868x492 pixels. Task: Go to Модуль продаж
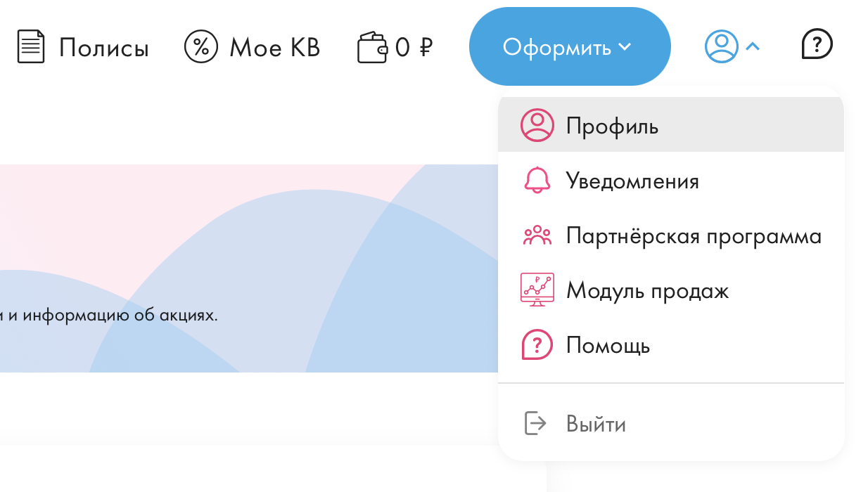click(647, 290)
